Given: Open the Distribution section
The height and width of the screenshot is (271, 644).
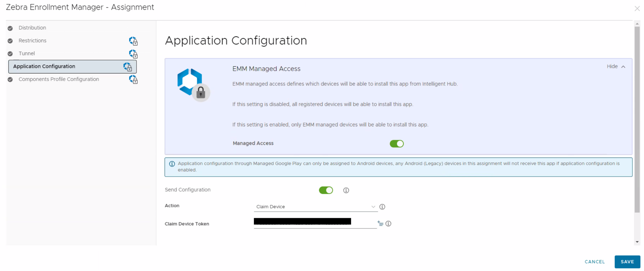Looking at the screenshot, I should 32,28.
